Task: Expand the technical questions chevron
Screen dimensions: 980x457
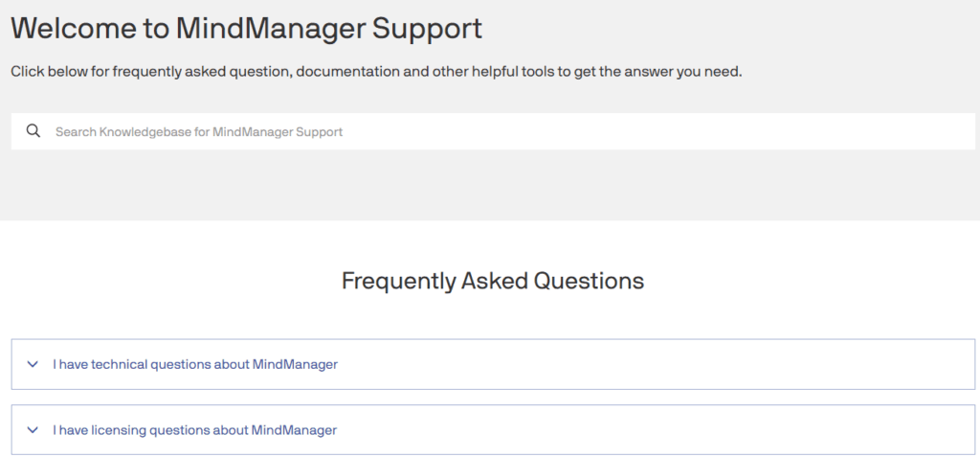Action: [33, 364]
